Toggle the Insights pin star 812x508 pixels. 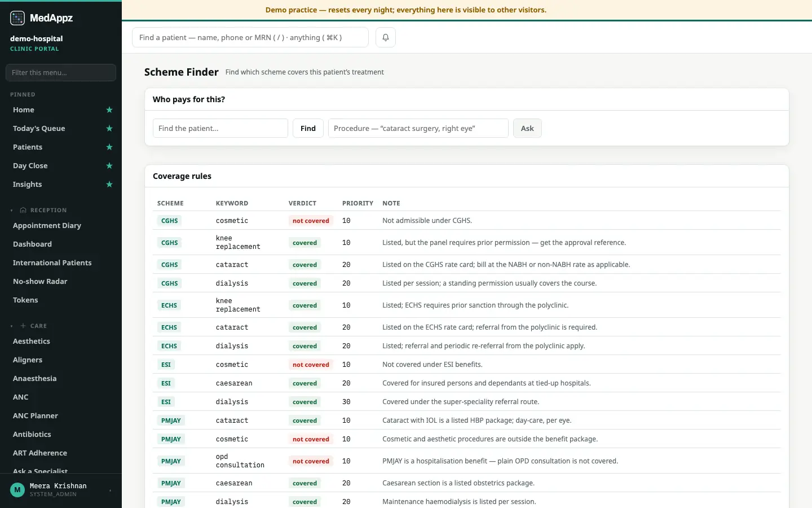tap(109, 185)
